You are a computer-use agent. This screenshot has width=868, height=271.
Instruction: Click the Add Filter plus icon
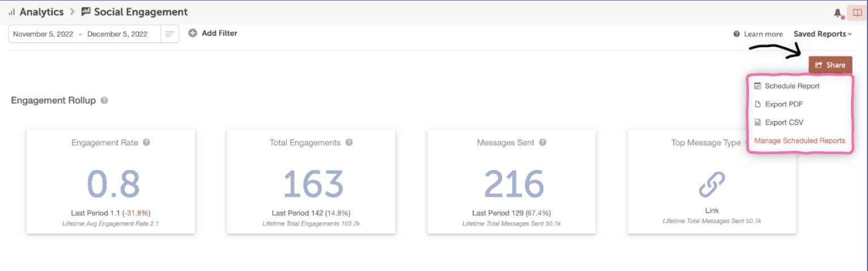pyautogui.click(x=192, y=33)
